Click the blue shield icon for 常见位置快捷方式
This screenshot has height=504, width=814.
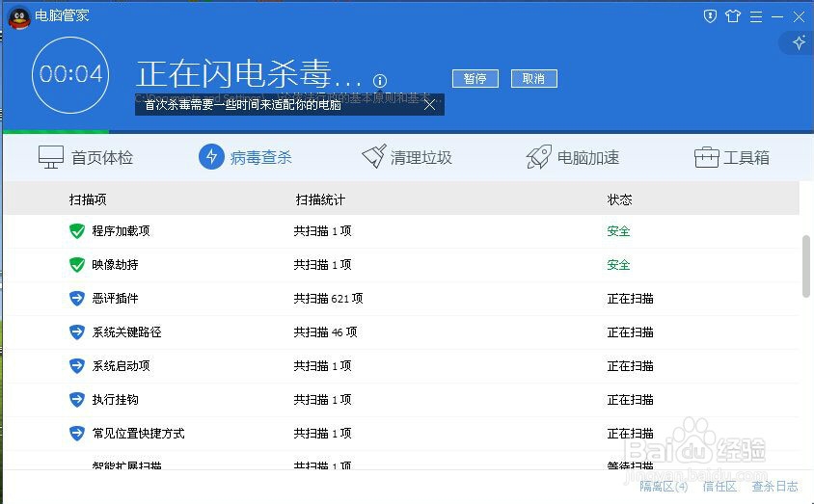(77, 433)
